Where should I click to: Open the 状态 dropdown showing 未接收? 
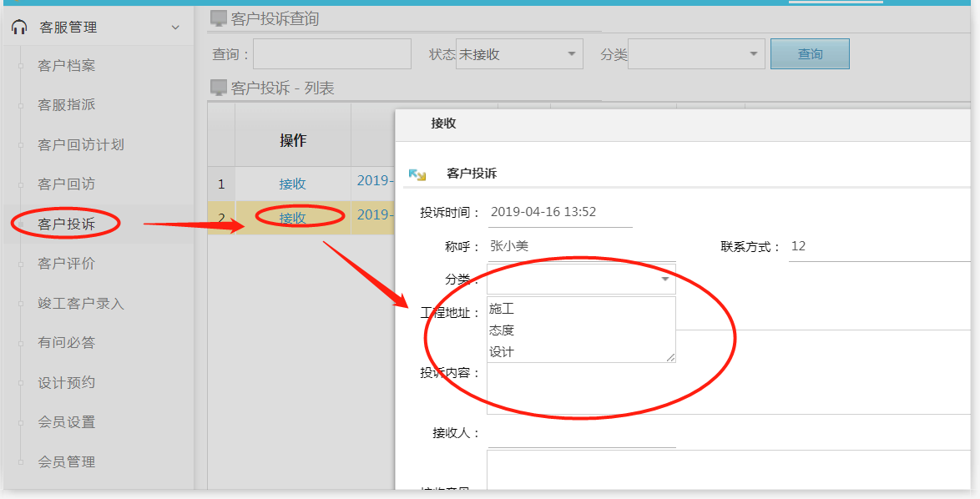coord(572,54)
